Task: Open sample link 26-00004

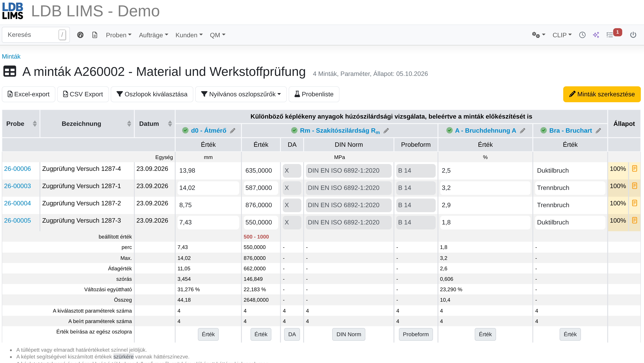Action: pos(17,203)
